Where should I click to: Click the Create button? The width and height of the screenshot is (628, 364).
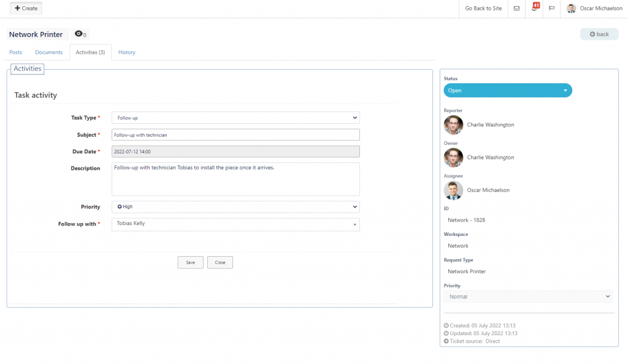[26, 8]
